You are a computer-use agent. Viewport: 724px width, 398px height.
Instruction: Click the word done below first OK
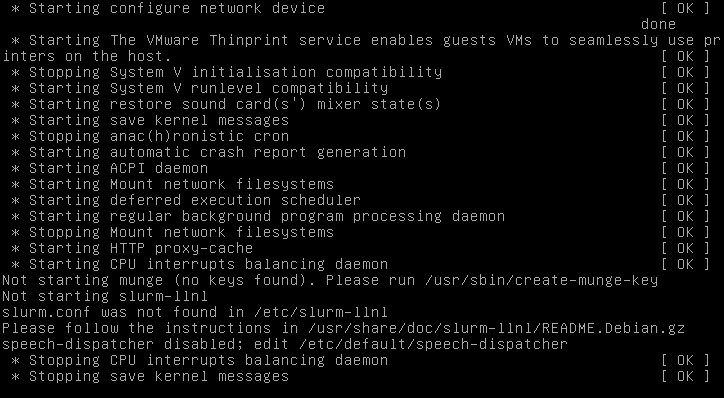click(x=658, y=24)
